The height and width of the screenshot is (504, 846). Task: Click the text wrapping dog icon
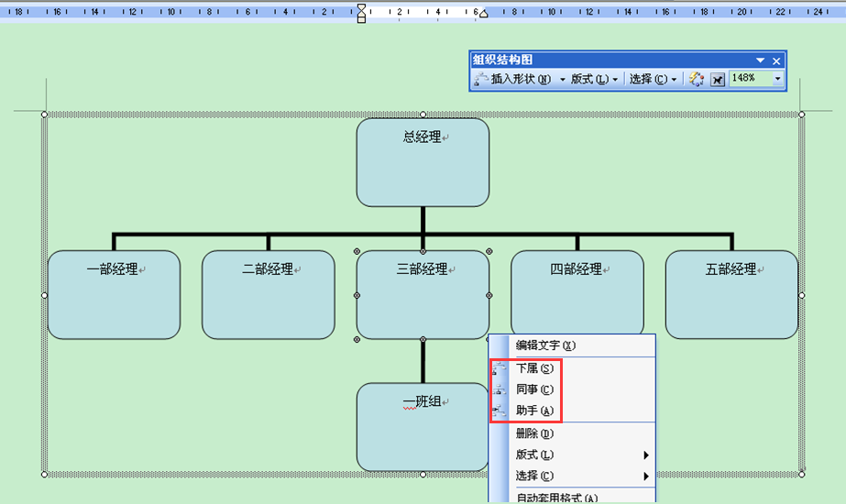pos(717,80)
